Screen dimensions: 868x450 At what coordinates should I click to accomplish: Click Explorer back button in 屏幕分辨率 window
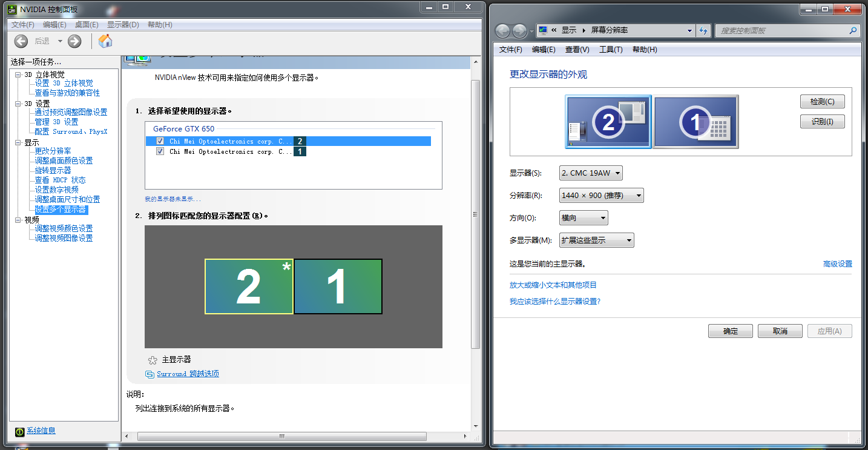click(502, 31)
